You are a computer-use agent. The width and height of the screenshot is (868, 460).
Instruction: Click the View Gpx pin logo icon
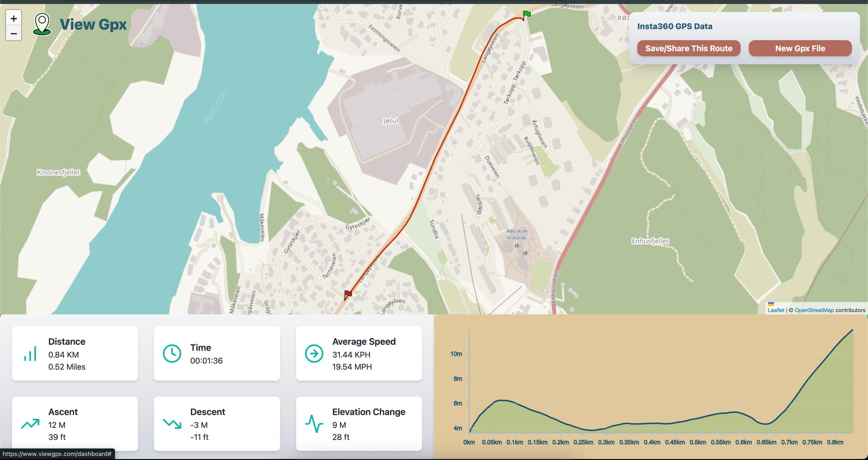click(x=42, y=24)
